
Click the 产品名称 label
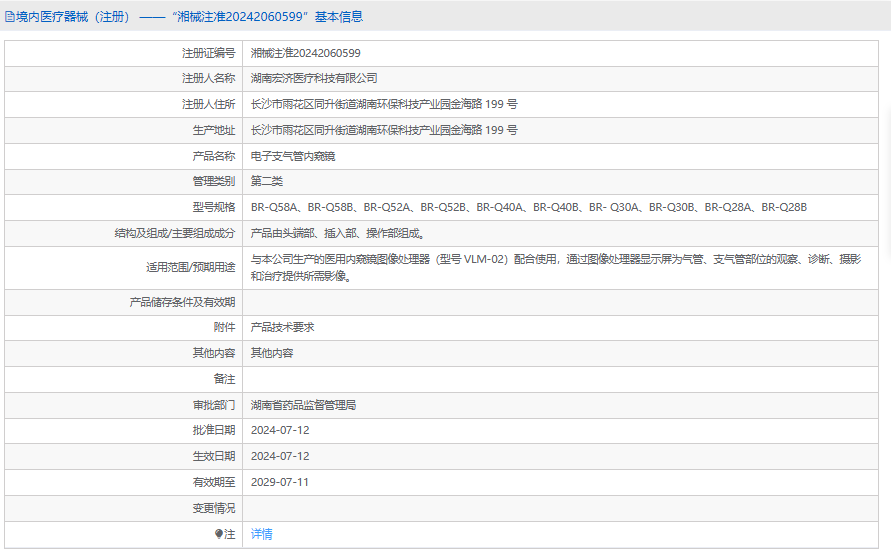214,156
